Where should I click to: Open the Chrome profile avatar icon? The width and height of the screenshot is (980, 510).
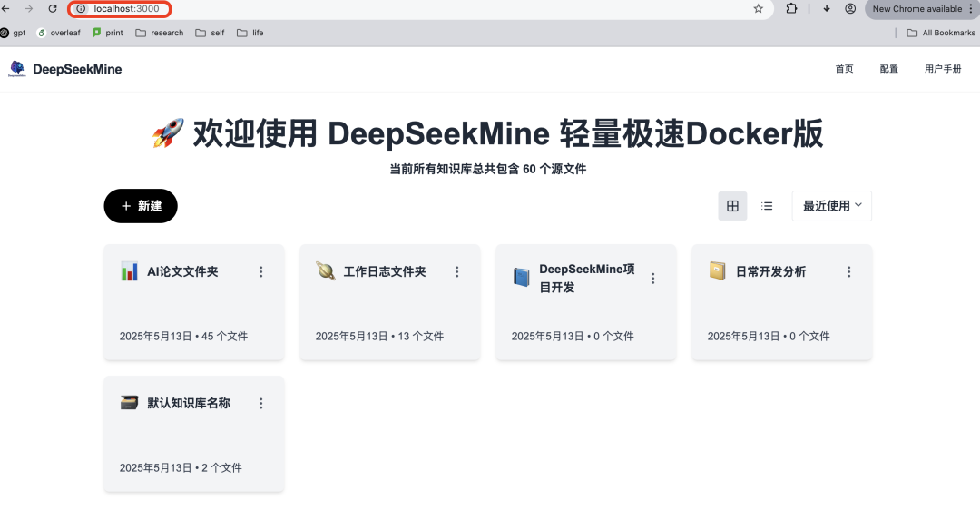tap(850, 9)
